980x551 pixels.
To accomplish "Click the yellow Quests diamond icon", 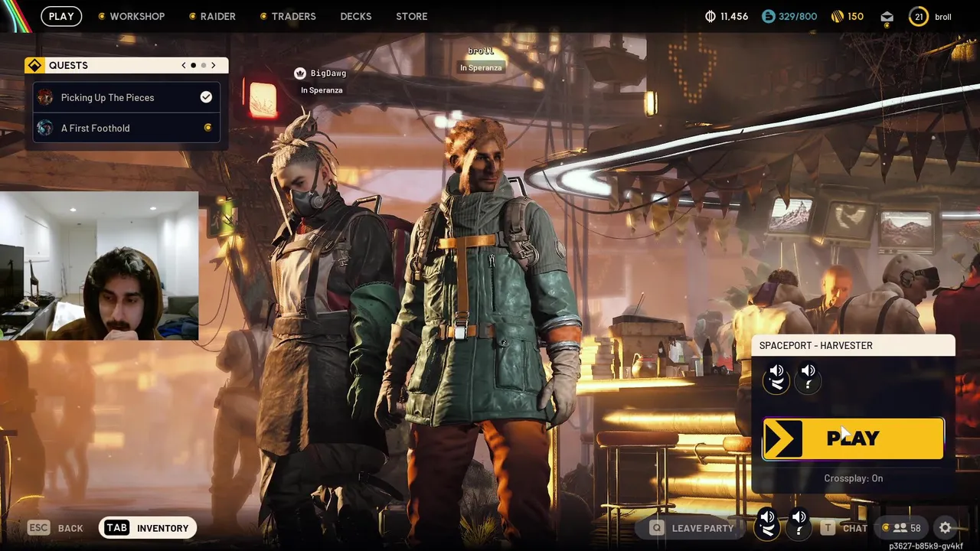I will [x=34, y=66].
